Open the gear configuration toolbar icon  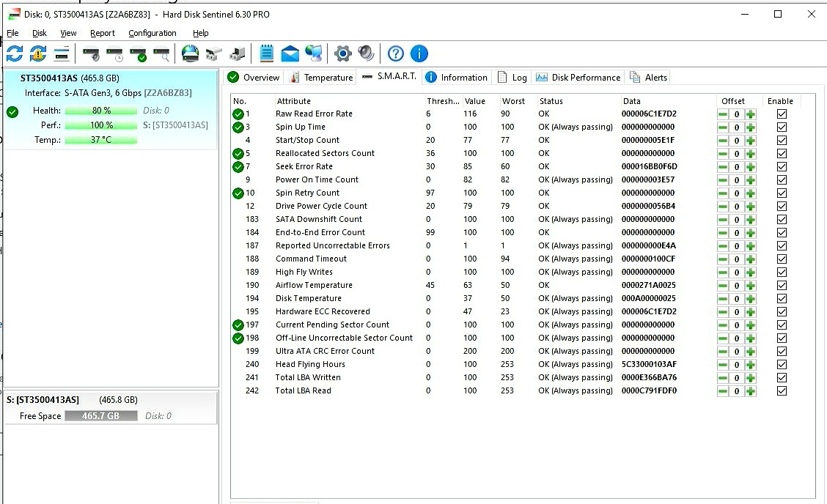tap(343, 53)
